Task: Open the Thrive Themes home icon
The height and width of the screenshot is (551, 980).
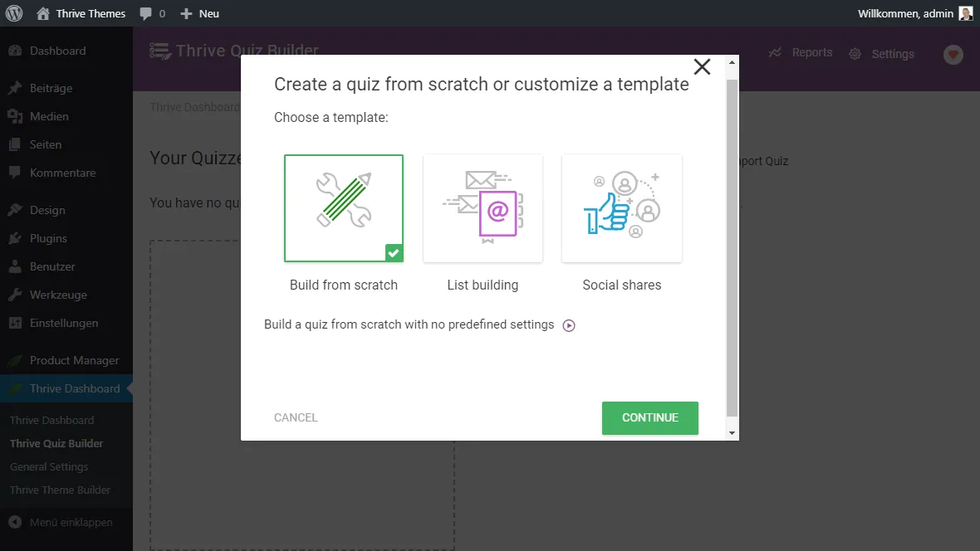Action: point(43,13)
